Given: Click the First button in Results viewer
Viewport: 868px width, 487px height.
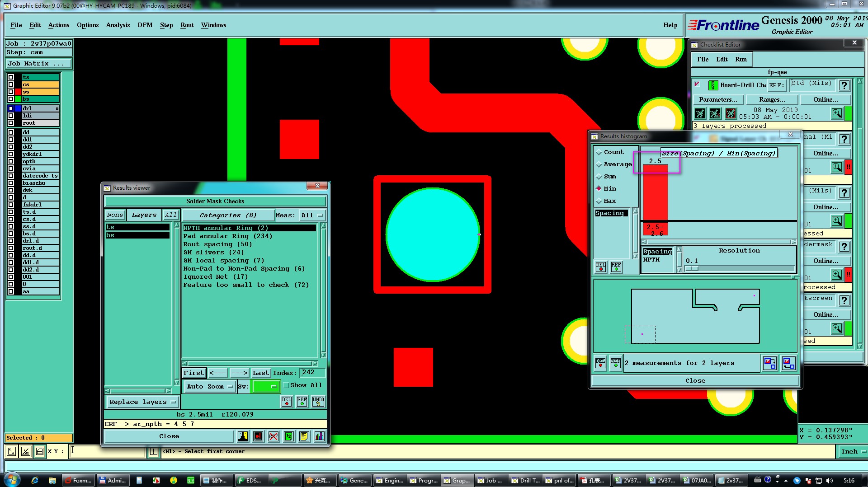Looking at the screenshot, I should tap(193, 373).
